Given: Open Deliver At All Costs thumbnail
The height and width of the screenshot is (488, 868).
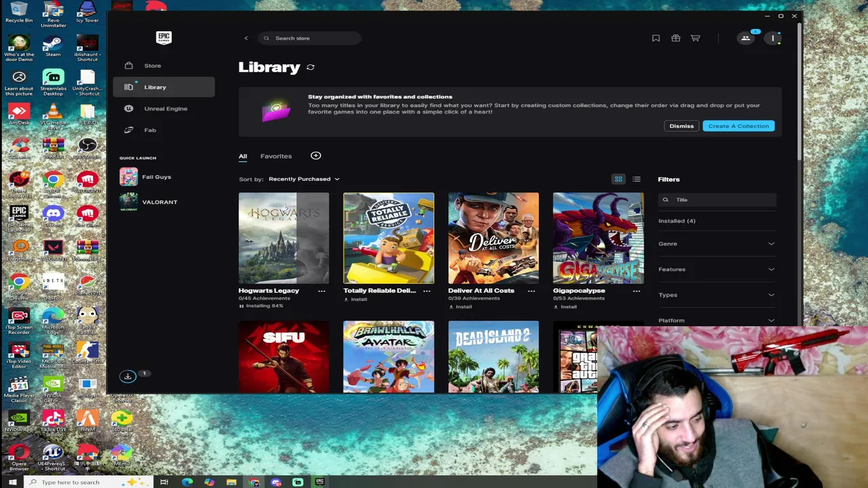Looking at the screenshot, I should (493, 238).
